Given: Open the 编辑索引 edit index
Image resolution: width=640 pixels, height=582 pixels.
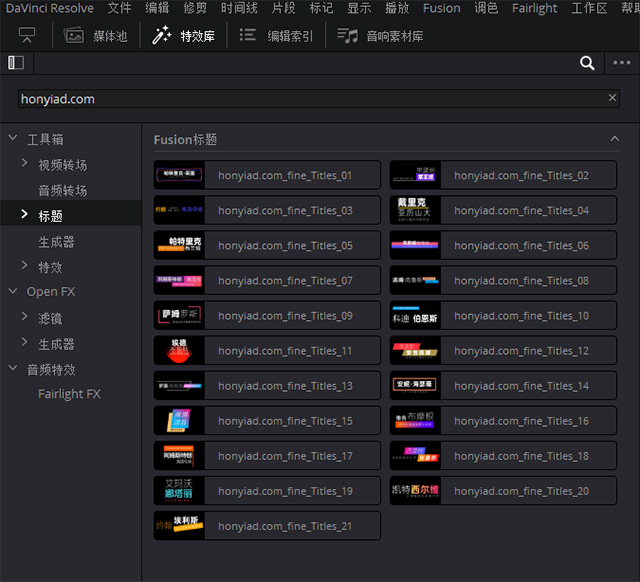Looking at the screenshot, I should pyautogui.click(x=276, y=36).
